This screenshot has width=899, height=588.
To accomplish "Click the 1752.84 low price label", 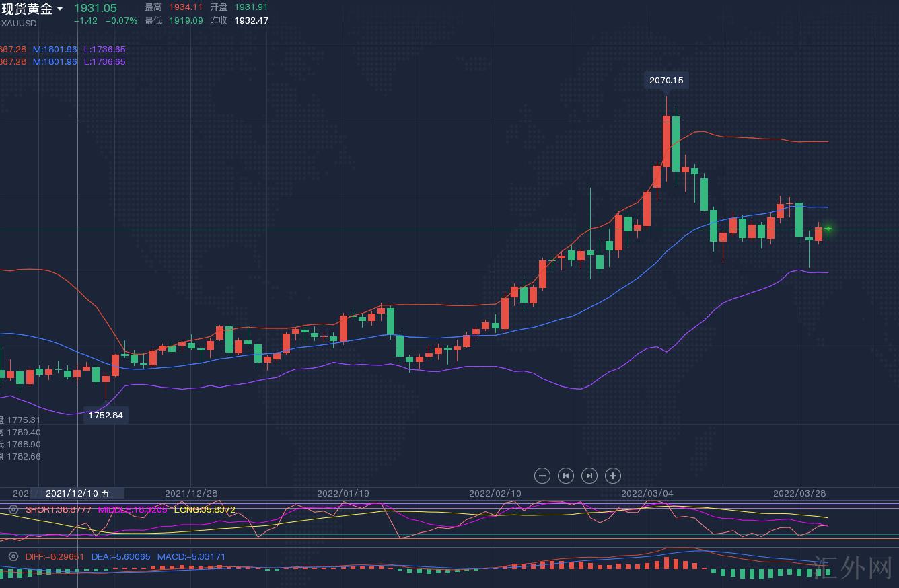I will [106, 416].
